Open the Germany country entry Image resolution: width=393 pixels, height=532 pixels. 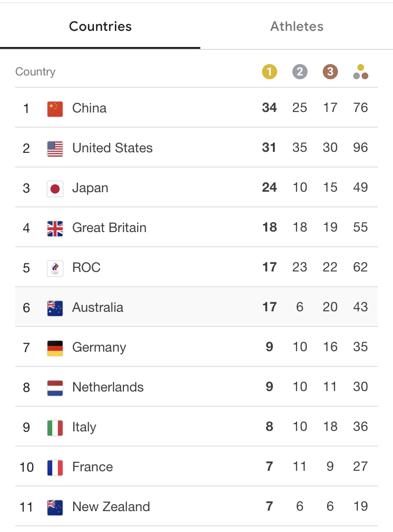(x=196, y=347)
